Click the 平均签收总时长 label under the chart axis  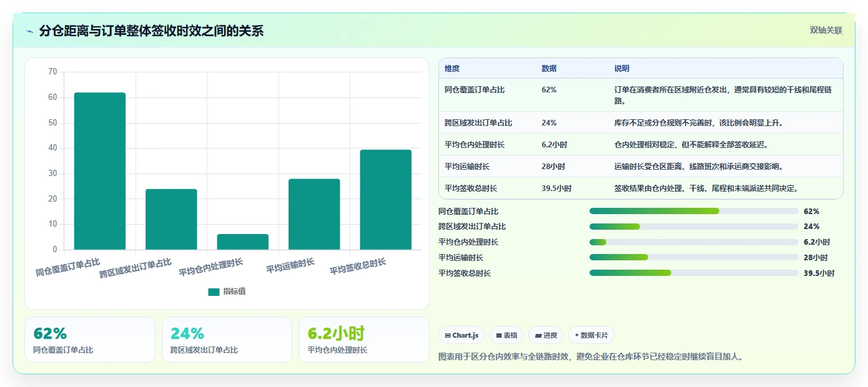click(x=358, y=267)
